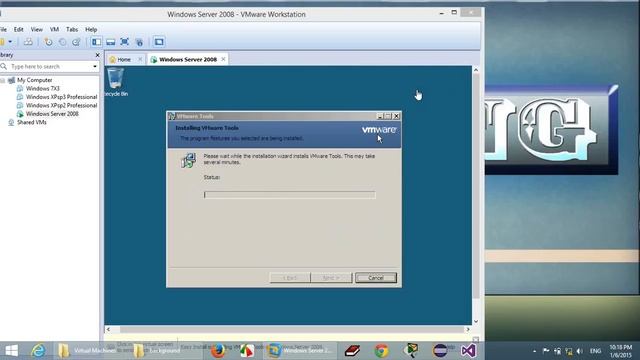
Task: Click the disabled Back button
Action: point(290,278)
